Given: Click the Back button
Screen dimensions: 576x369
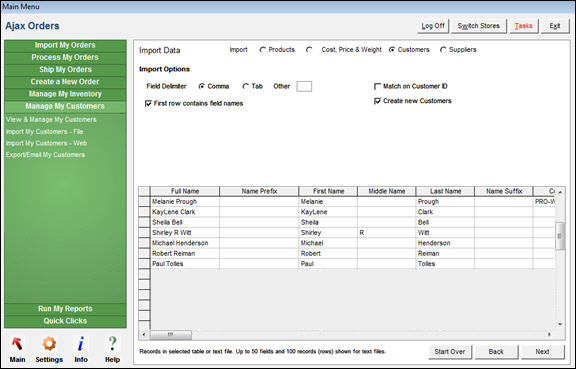Looking at the screenshot, I should [496, 352].
